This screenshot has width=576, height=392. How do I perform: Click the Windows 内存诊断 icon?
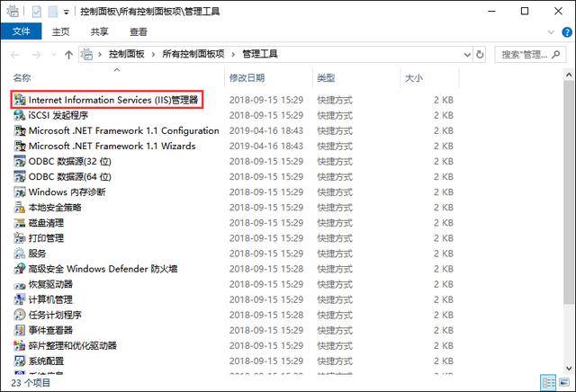[20, 192]
